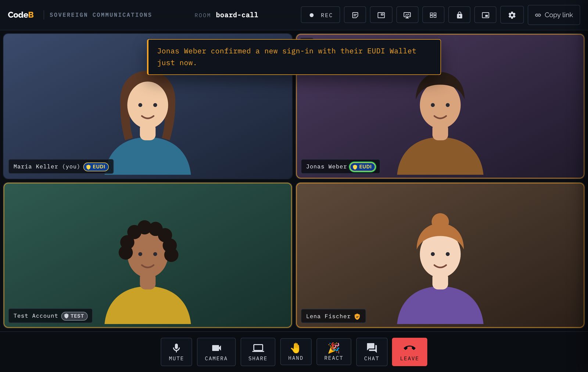This screenshot has height=372, width=588.
Task: Click Lena Fischer's verified shield icon
Action: tap(357, 317)
